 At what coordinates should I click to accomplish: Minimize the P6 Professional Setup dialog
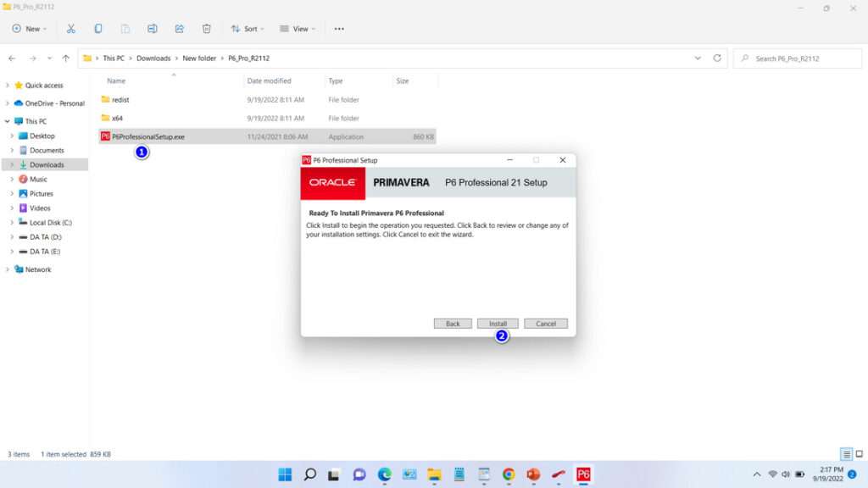509,160
